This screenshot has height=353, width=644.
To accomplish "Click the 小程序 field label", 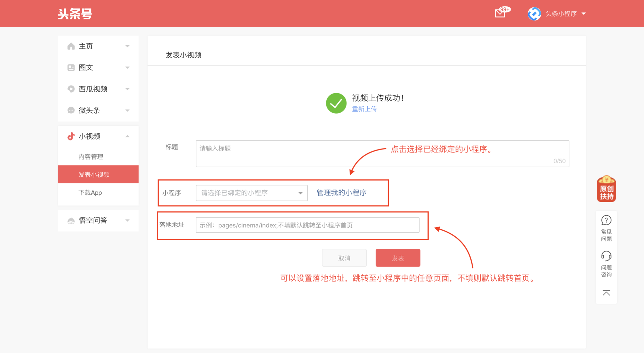I will pyautogui.click(x=172, y=193).
